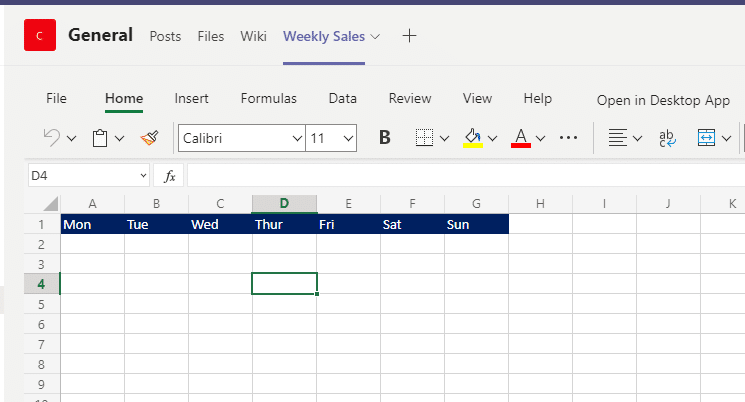
Task: Open the Borders grid icon
Action: click(425, 138)
